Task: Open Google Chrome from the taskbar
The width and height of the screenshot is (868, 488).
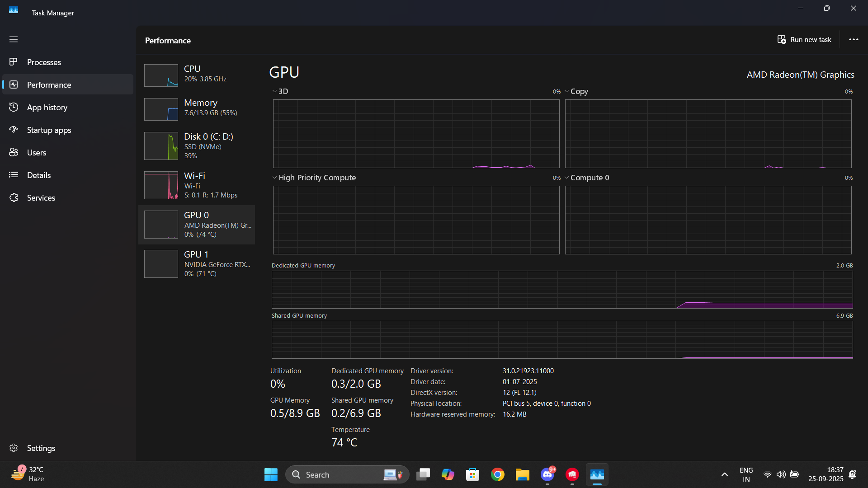Action: (498, 474)
